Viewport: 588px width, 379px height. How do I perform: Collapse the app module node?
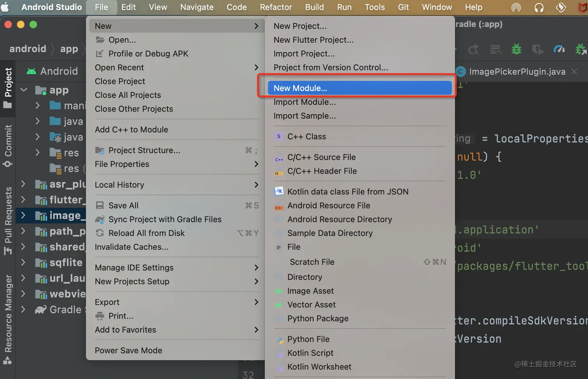pos(24,90)
